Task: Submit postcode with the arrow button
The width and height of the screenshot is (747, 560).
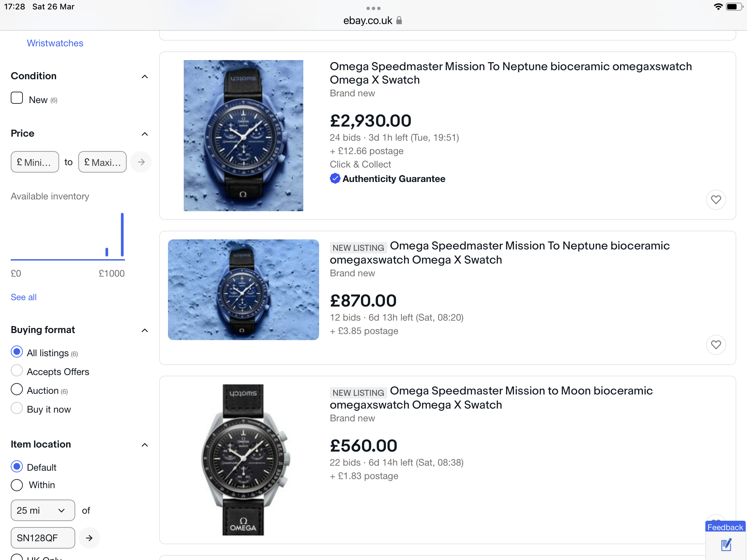Action: click(89, 538)
